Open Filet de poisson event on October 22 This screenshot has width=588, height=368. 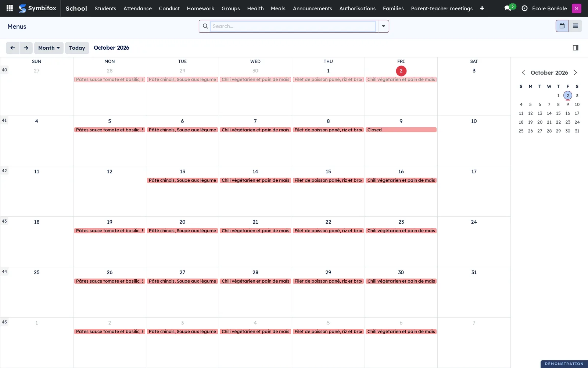328,231
